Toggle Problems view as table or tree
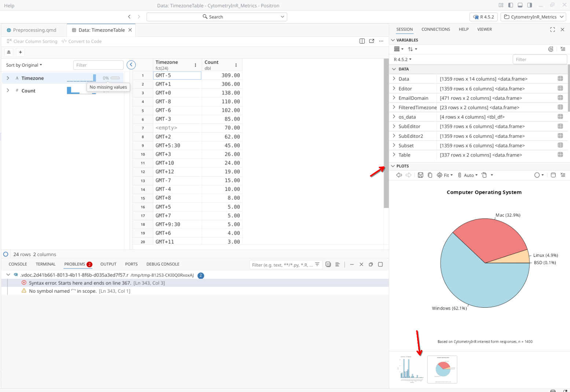The height and width of the screenshot is (392, 570). [x=338, y=265]
